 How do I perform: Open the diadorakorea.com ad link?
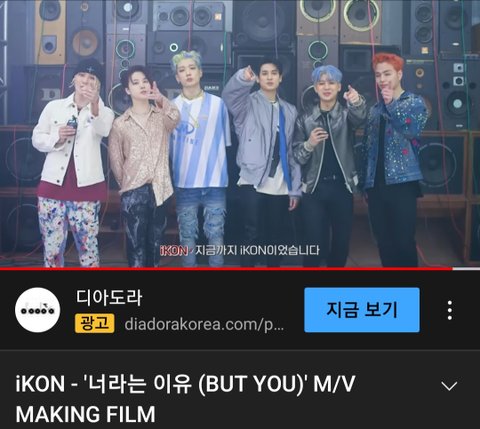tap(204, 324)
